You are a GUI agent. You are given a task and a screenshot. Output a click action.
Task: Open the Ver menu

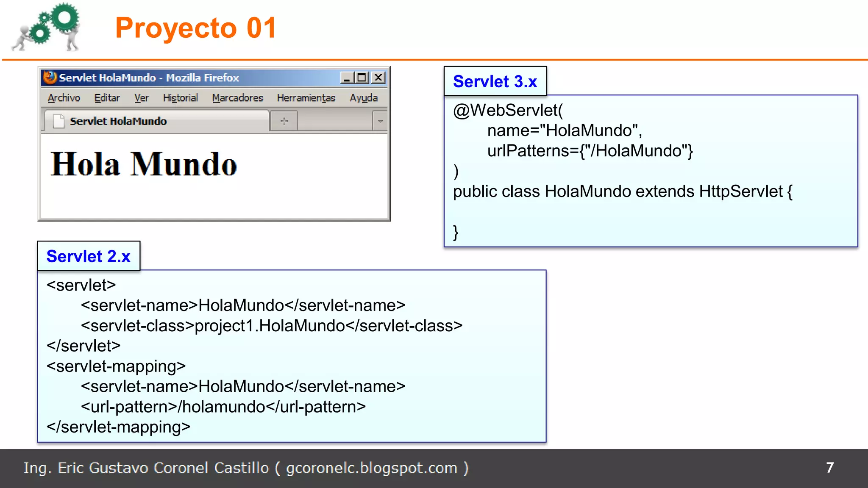[142, 98]
